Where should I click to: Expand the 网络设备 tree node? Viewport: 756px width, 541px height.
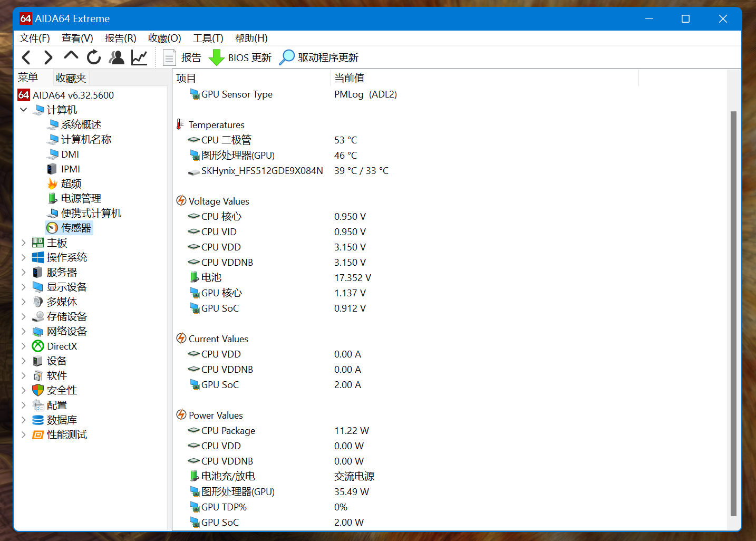pos(23,331)
